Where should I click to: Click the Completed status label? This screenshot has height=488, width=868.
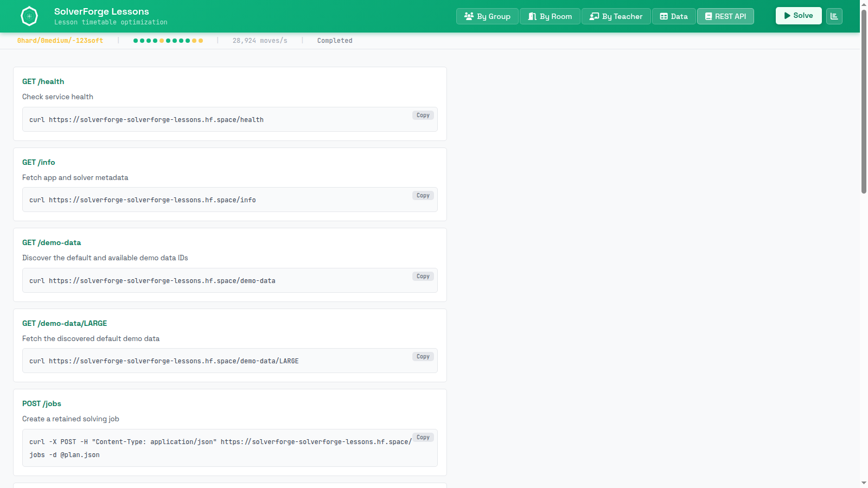coord(335,41)
